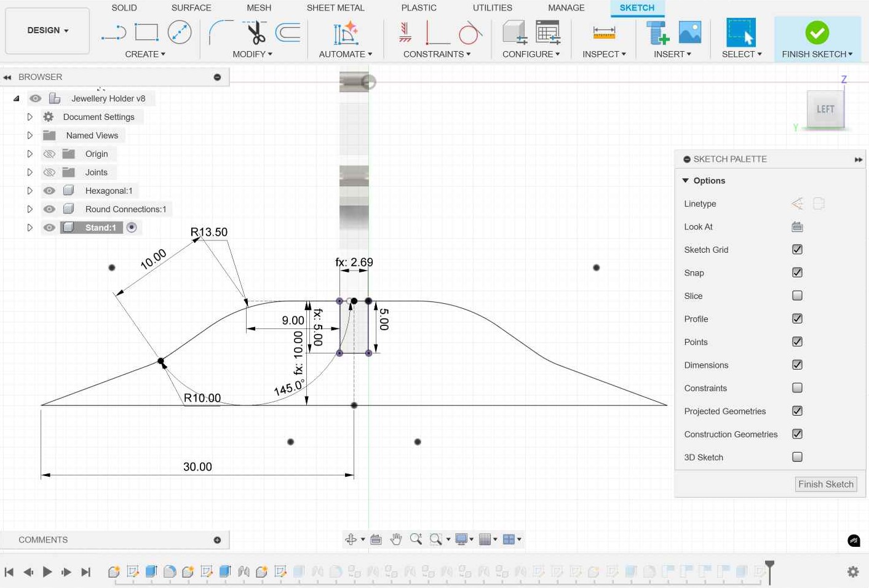Select the Line tool in Create
Viewport: 869px width, 588px height.
[114, 33]
